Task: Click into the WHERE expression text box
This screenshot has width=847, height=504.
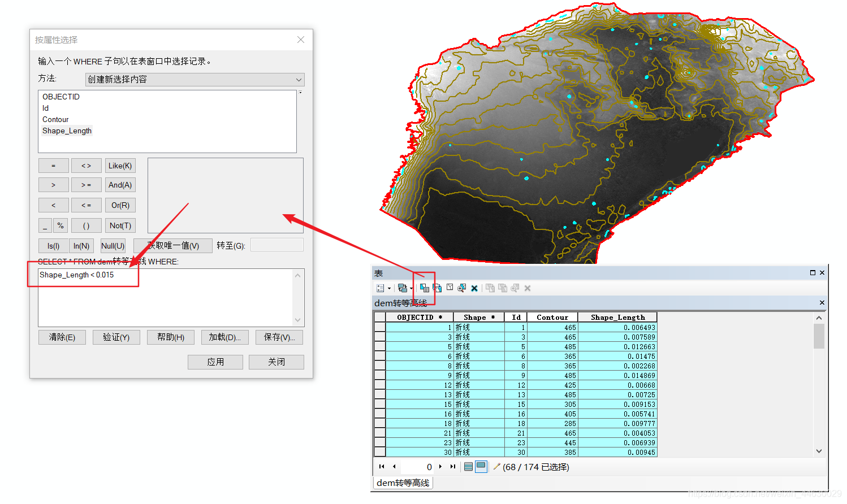Action: (x=166, y=298)
